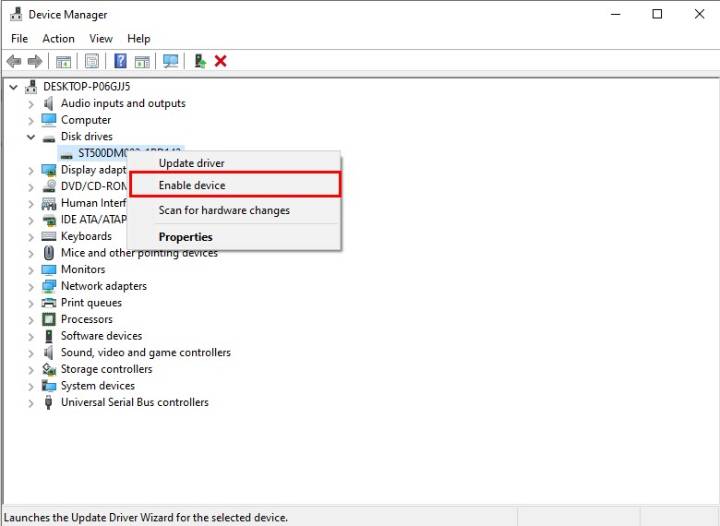Click the Sound, video and game controllers icon
This screenshot has height=526, width=720.
coord(48,353)
